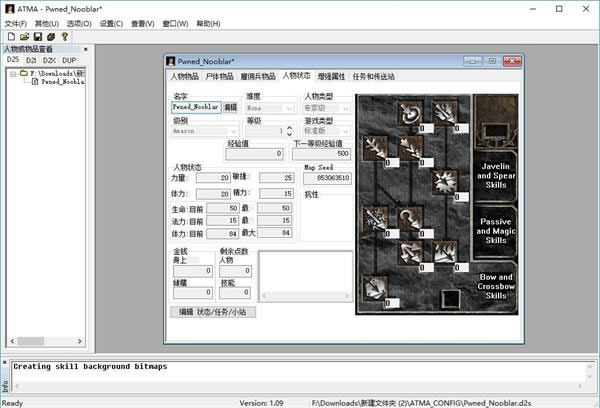Click the question mark help icon
Viewport: 600px width, 408px height.
tap(65, 37)
